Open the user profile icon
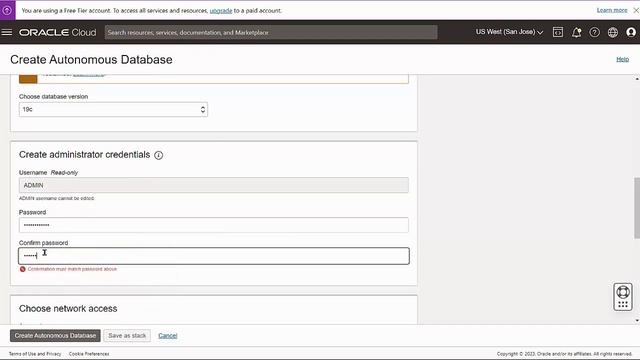 (x=631, y=32)
